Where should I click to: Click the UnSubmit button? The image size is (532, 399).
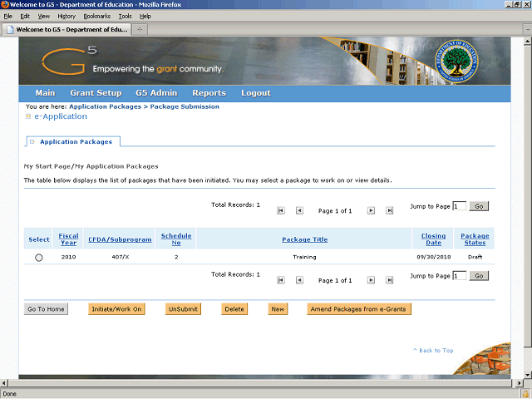[183, 309]
